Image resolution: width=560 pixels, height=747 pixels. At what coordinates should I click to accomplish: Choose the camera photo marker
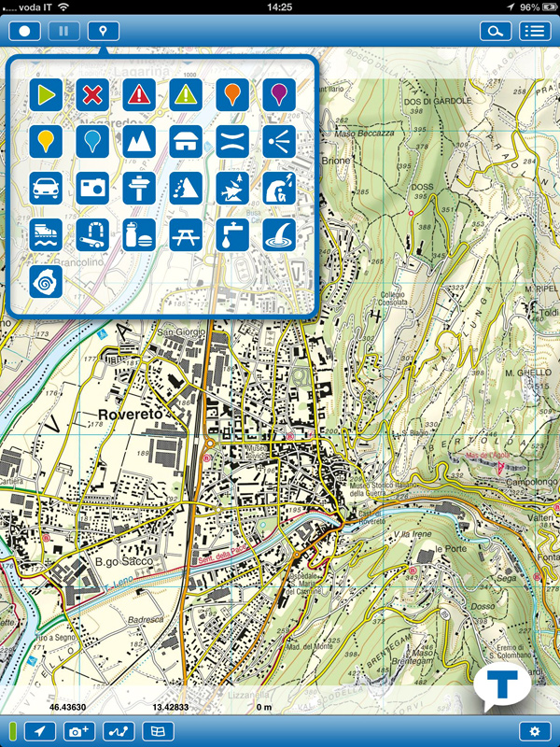coord(92,189)
